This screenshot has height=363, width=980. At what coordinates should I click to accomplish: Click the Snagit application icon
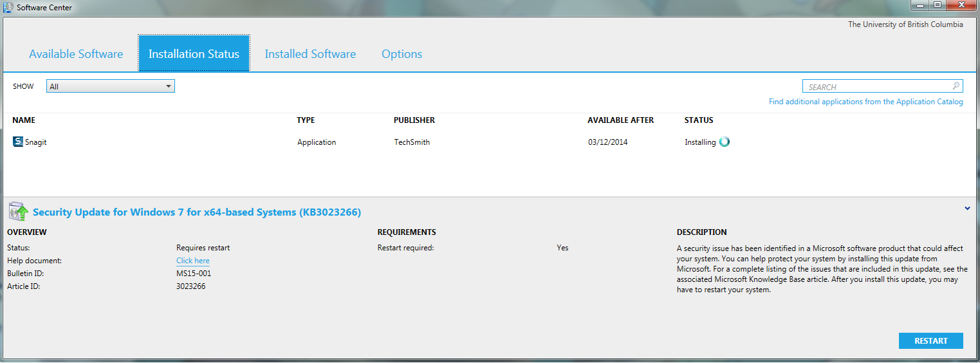[18, 142]
